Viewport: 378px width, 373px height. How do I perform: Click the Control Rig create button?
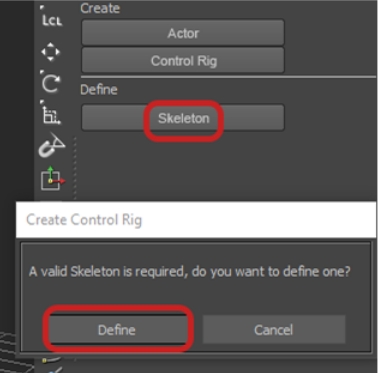[183, 60]
